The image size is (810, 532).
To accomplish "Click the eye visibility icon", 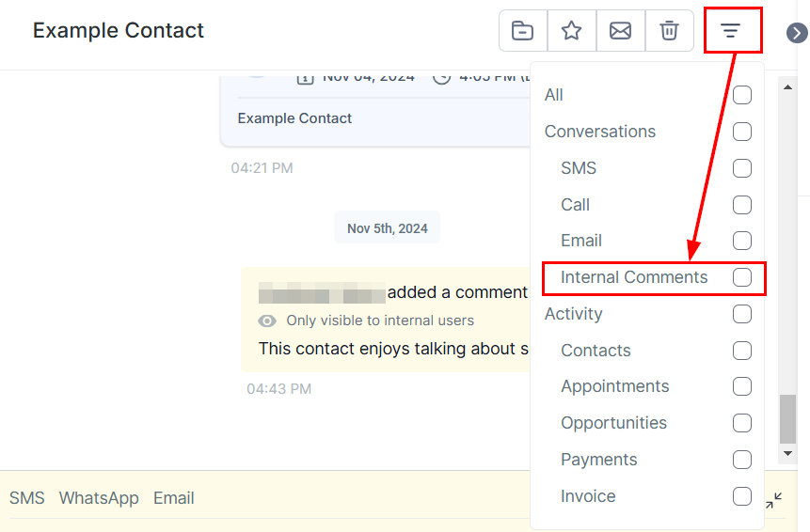I will click(x=268, y=321).
